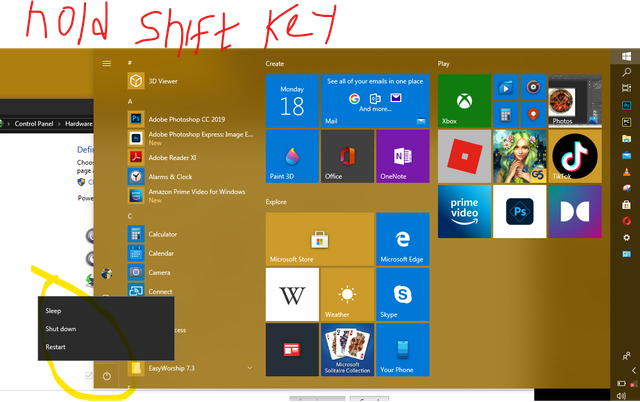Open the Connect app
This screenshot has height=402, width=640.
click(x=191, y=291)
